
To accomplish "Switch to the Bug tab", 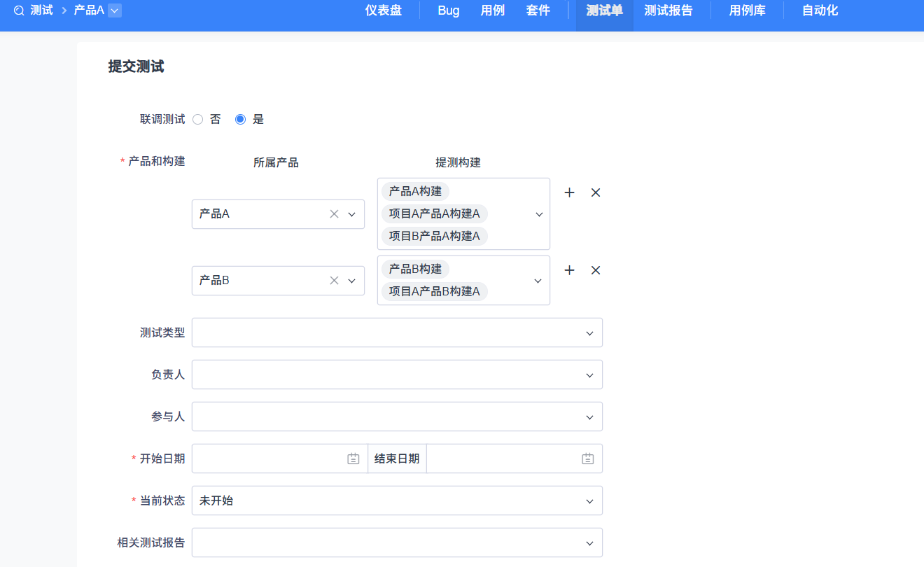I will pos(449,10).
